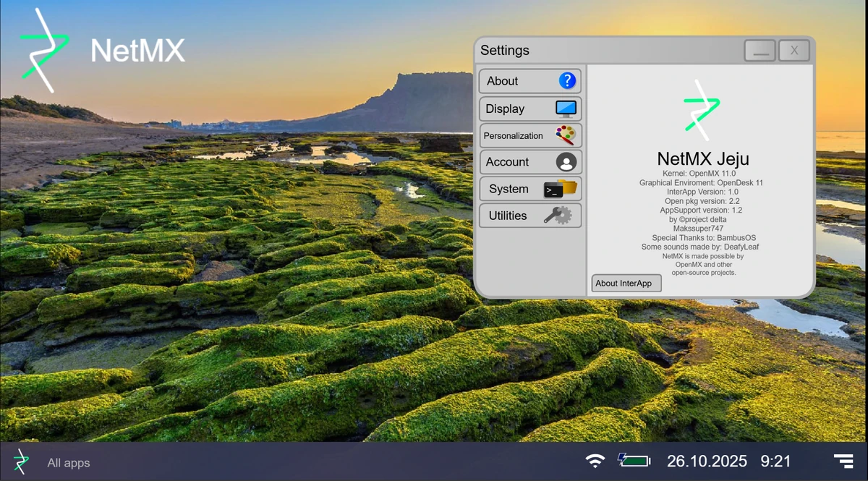This screenshot has height=481, width=868.
Task: Open the hamburger menu at taskbar right
Action: [x=843, y=459]
